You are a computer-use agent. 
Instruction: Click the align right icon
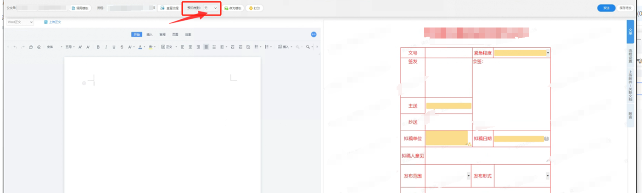click(198, 47)
